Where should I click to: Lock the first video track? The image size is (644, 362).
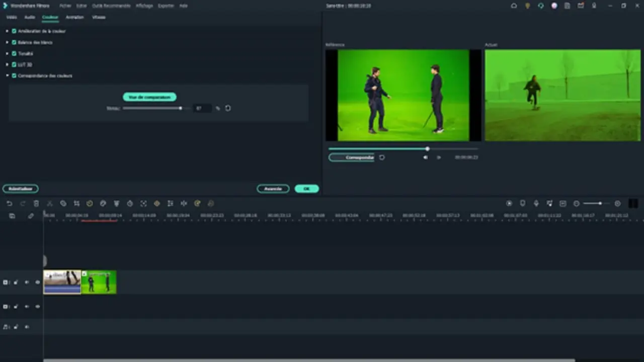16,283
